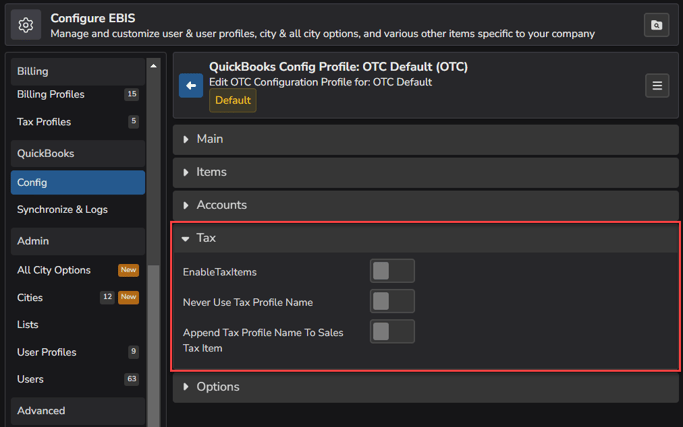
Task: Click the sidebar scroll up arrow
Action: coord(153,66)
